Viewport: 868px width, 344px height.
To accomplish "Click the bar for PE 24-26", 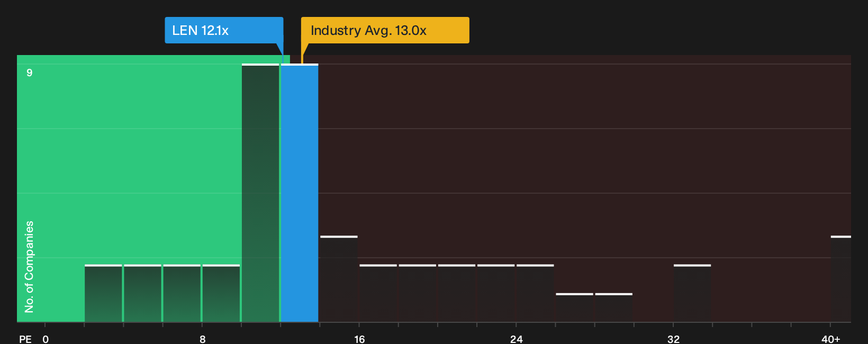I will [x=535, y=293].
